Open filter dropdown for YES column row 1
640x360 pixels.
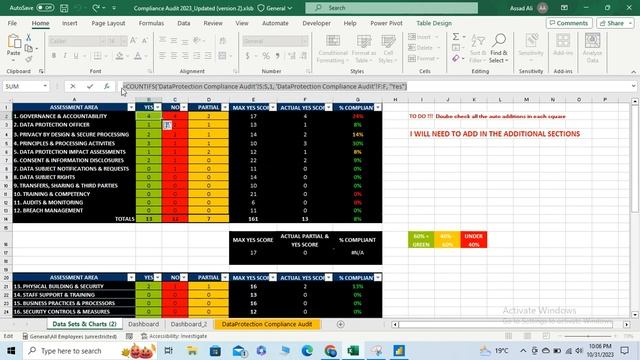pyautogui.click(x=158, y=107)
